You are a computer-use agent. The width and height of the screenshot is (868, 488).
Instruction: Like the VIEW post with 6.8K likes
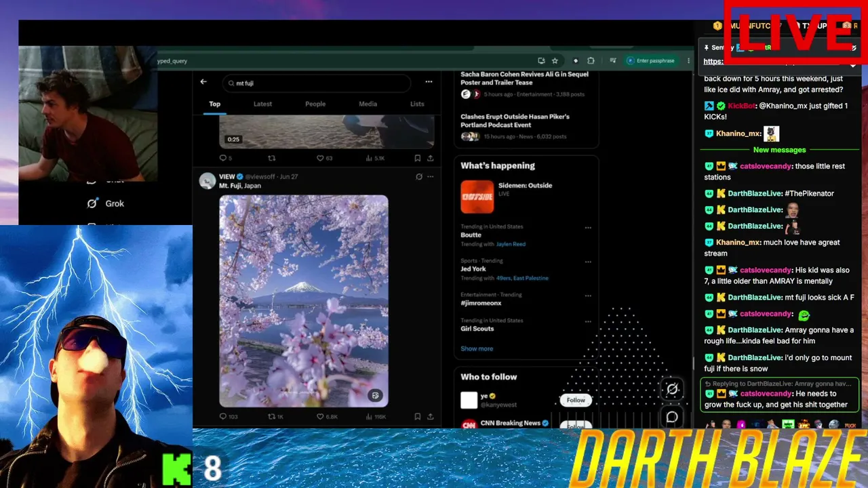point(327,417)
